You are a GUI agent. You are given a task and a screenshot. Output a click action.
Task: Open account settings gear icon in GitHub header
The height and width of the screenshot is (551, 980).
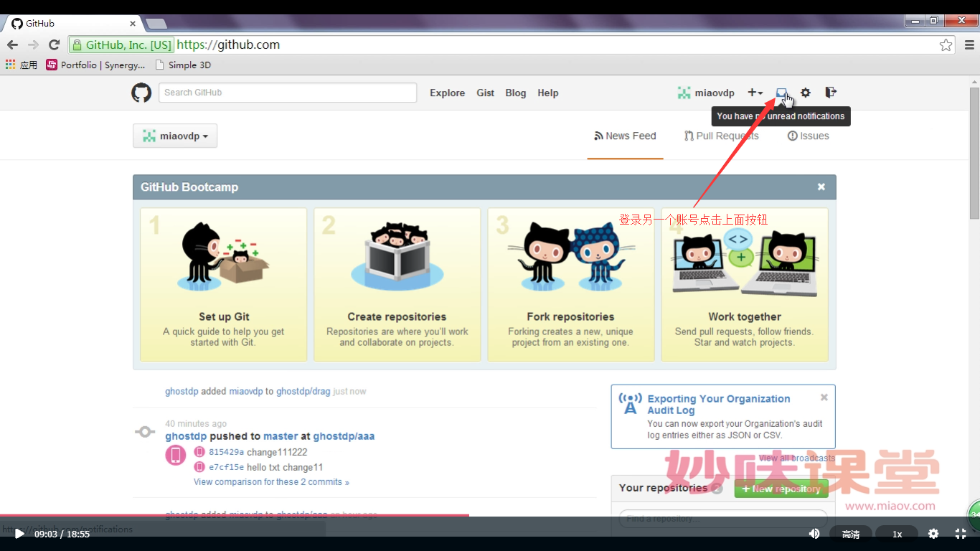(806, 93)
